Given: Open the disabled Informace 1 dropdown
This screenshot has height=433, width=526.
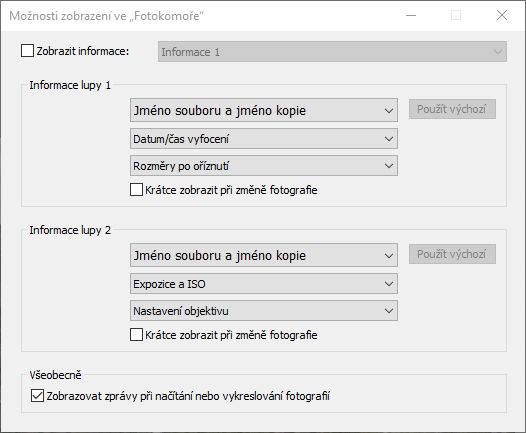Looking at the screenshot, I should pos(332,52).
